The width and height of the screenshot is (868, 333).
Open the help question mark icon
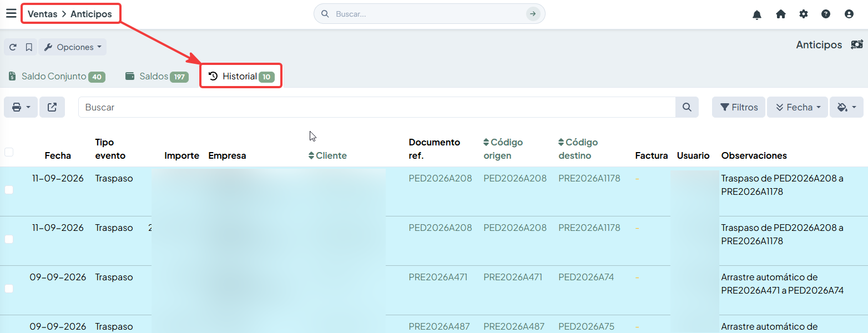tap(826, 14)
